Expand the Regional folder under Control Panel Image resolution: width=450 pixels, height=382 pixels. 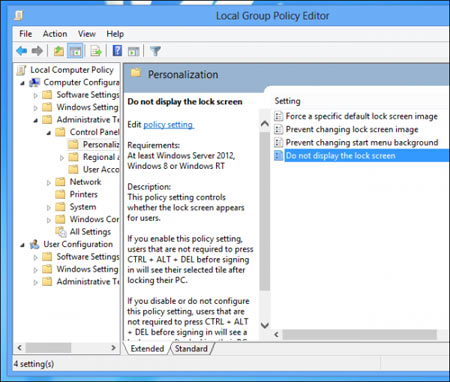click(x=62, y=157)
